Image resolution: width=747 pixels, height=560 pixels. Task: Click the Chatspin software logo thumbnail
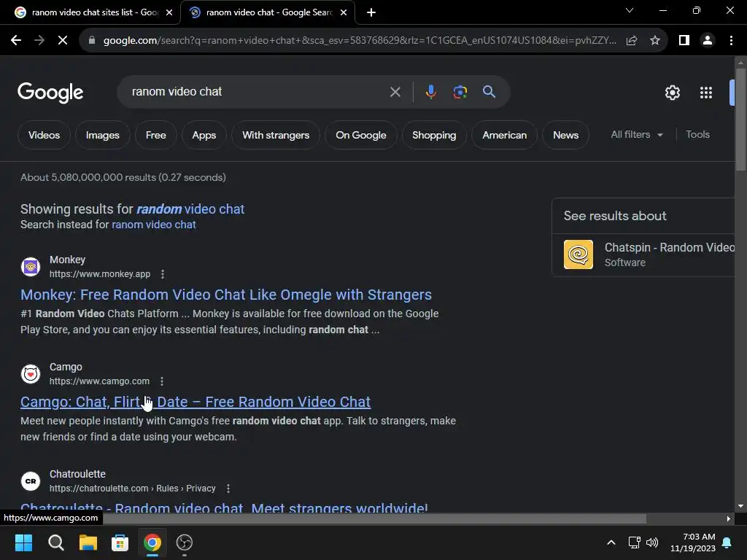[x=578, y=254]
